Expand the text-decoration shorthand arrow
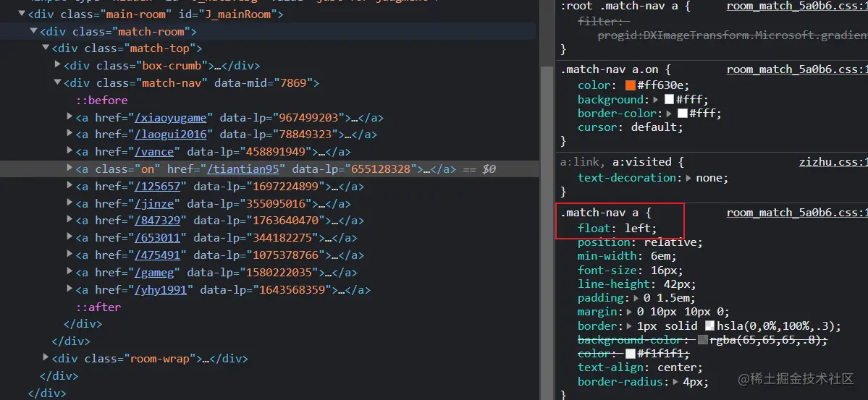The height and width of the screenshot is (400, 868). 688,178
